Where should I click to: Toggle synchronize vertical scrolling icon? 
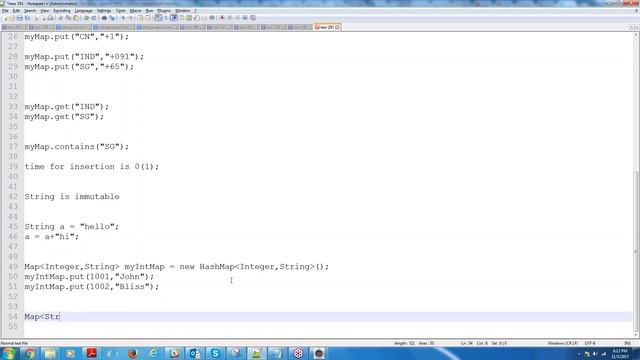[140, 18]
